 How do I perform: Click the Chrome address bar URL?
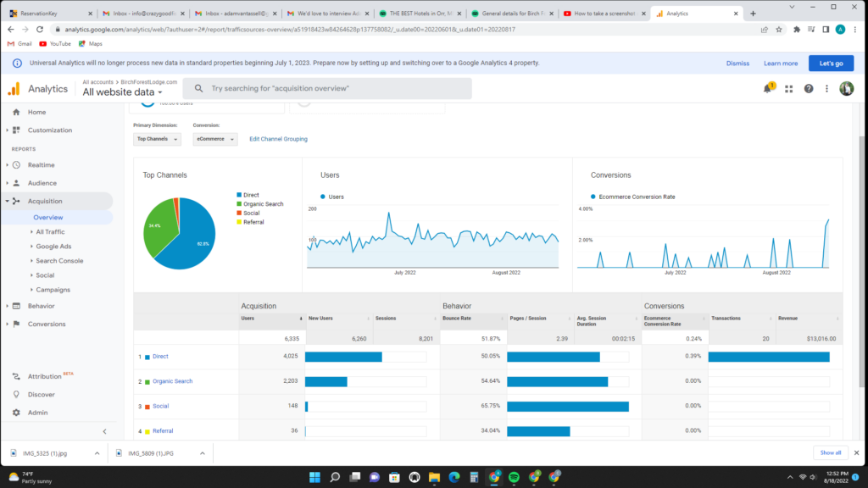[x=290, y=30]
